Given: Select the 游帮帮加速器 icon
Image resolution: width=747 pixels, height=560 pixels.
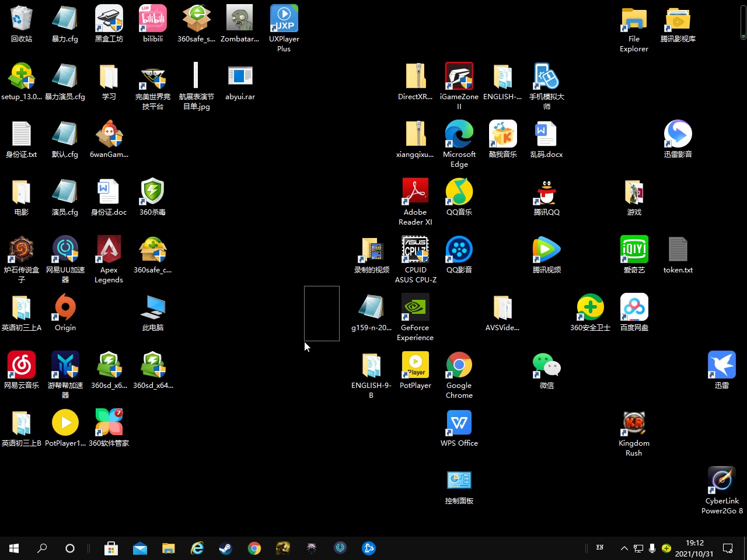Looking at the screenshot, I should pyautogui.click(x=65, y=374).
